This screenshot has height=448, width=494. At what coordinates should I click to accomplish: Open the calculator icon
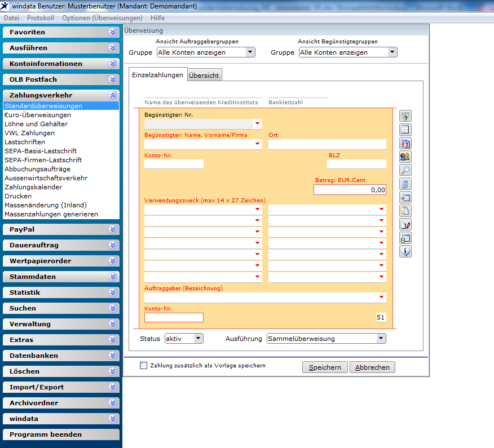coord(405,184)
